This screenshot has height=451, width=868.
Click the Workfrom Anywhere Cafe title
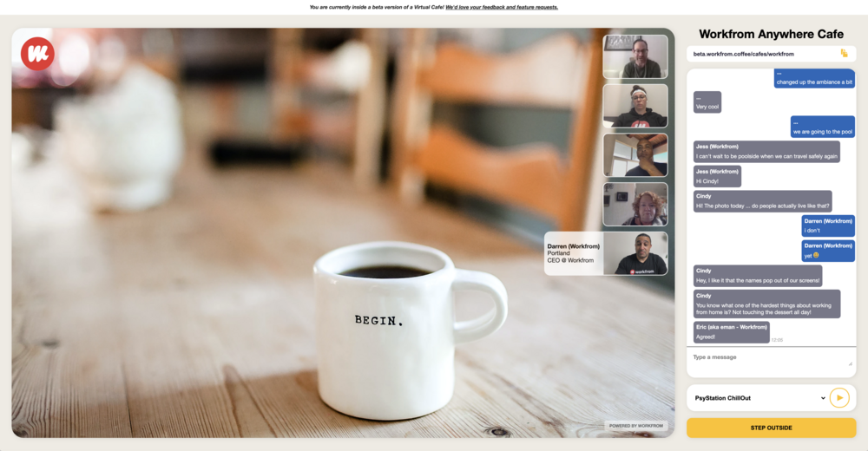(x=771, y=34)
